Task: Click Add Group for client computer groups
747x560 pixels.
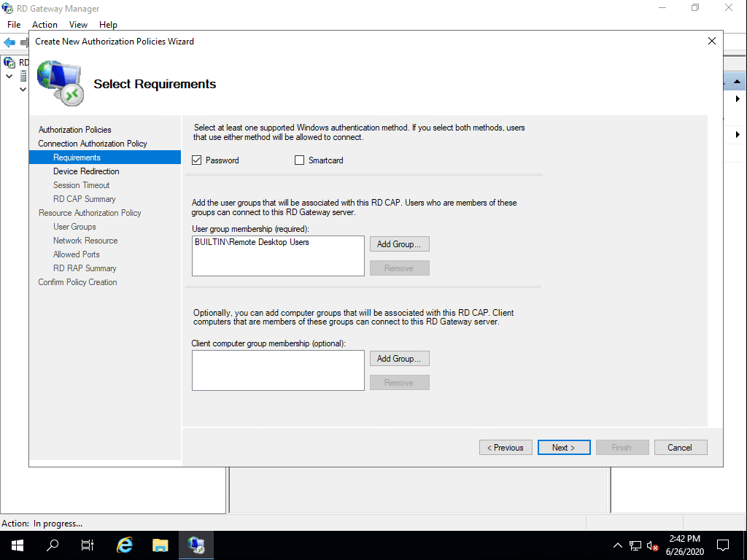Action: pyautogui.click(x=399, y=359)
